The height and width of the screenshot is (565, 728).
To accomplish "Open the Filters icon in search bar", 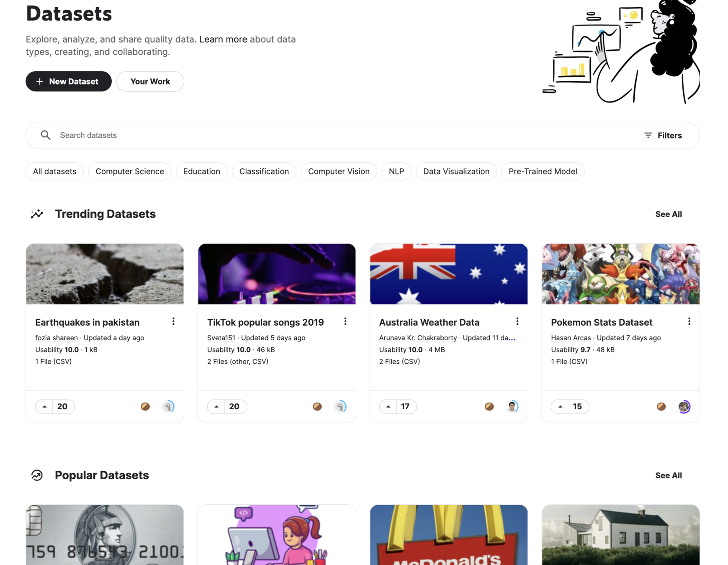I will [648, 135].
